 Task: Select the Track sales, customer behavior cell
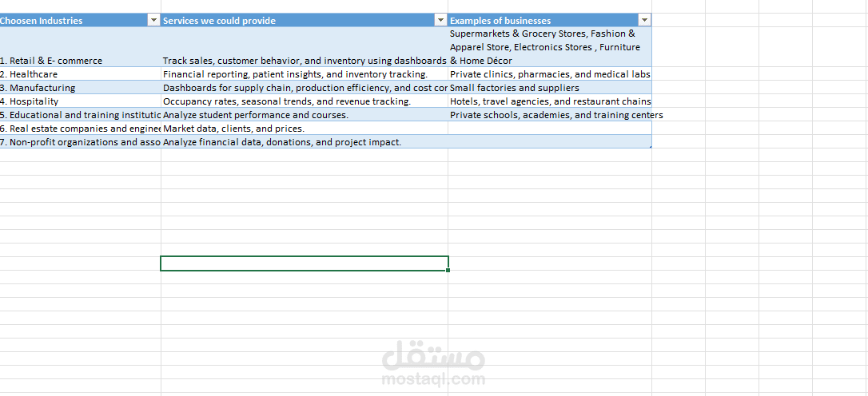click(305, 47)
